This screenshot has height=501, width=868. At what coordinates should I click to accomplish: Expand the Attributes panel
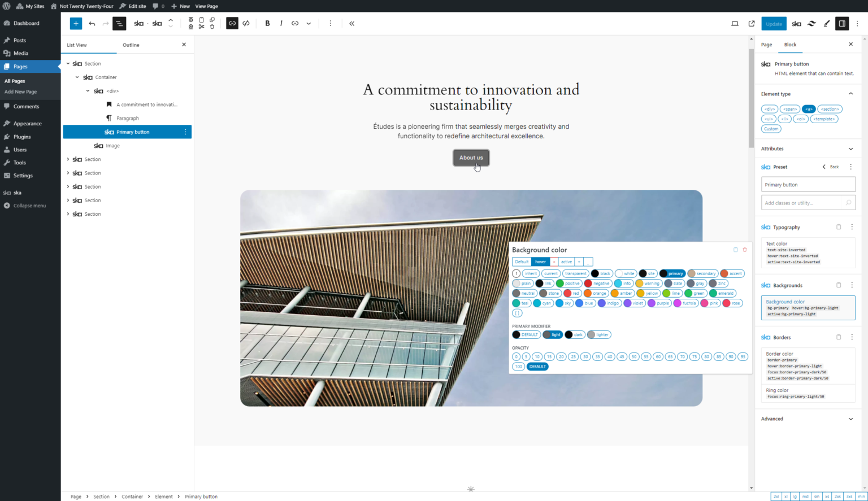coord(850,149)
